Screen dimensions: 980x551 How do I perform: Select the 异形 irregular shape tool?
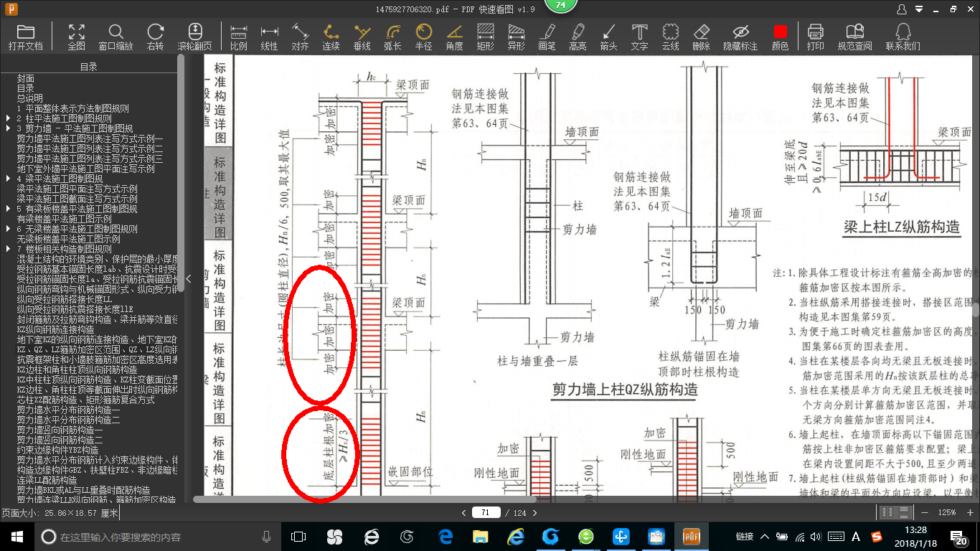point(516,37)
